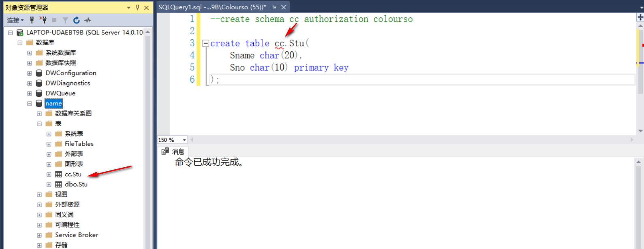Click the 数据库快照 folder icon
The width and height of the screenshot is (644, 249).
pos(39,63)
